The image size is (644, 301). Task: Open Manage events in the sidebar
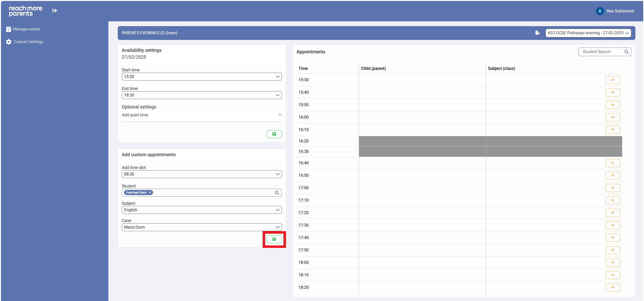(x=26, y=29)
